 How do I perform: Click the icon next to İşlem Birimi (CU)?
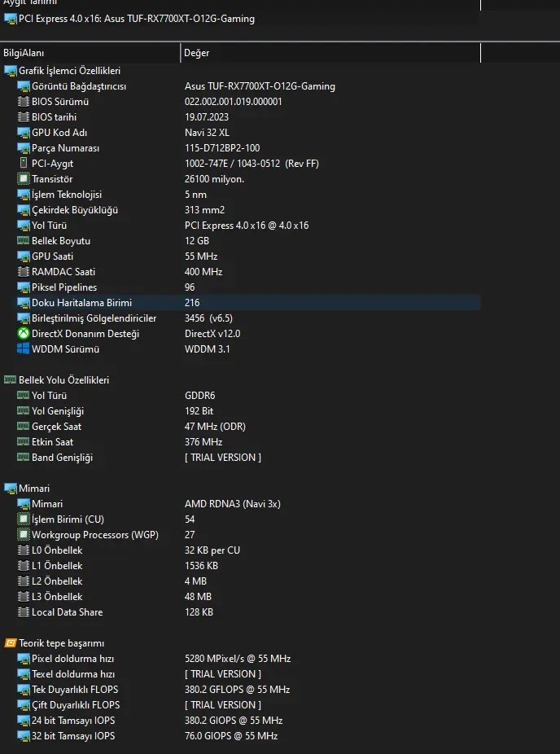pos(23,519)
